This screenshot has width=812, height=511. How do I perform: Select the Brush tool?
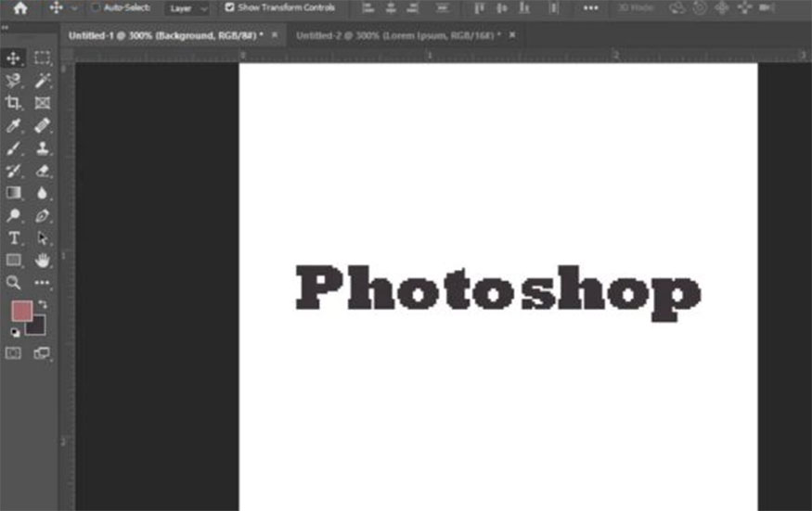[14, 148]
